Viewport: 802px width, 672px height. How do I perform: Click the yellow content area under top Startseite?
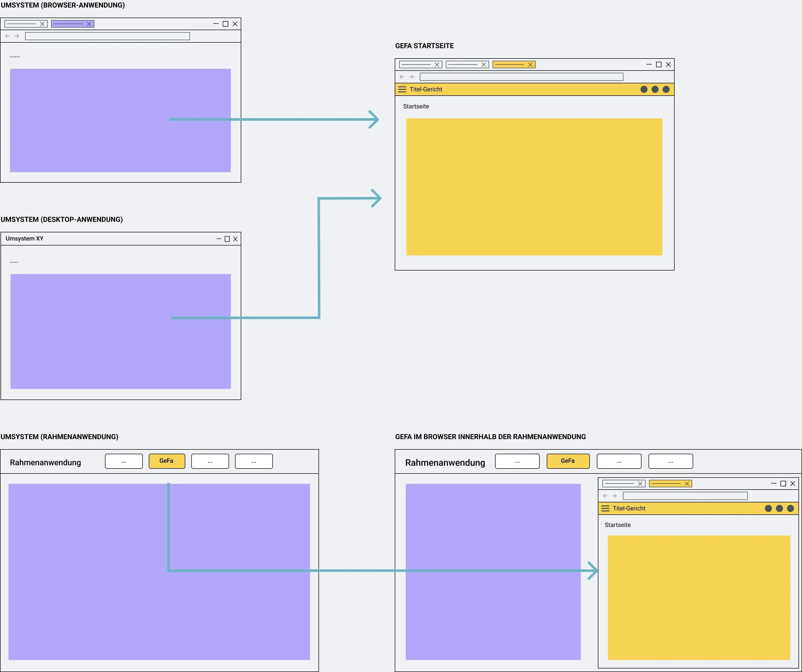click(534, 187)
